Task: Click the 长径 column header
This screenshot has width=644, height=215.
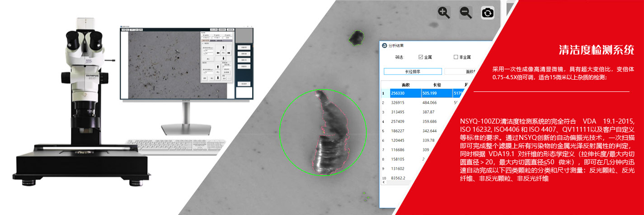Action: pyautogui.click(x=437, y=85)
